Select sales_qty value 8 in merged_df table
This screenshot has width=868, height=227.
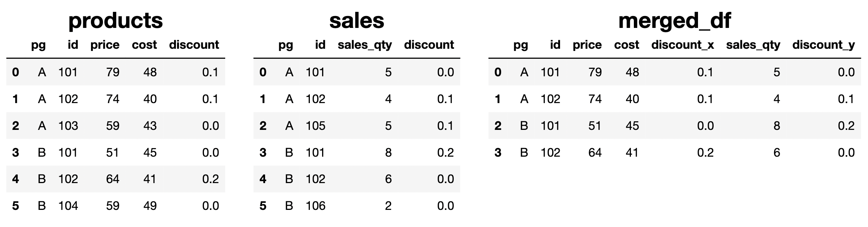point(777,126)
